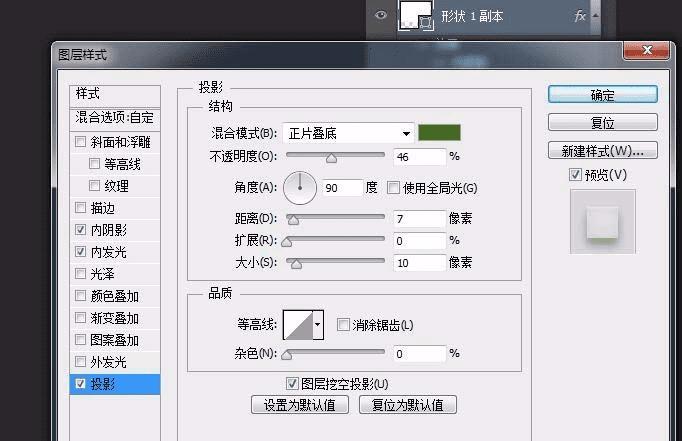
Task: Click the 扩展 slider handle
Action: click(x=287, y=241)
